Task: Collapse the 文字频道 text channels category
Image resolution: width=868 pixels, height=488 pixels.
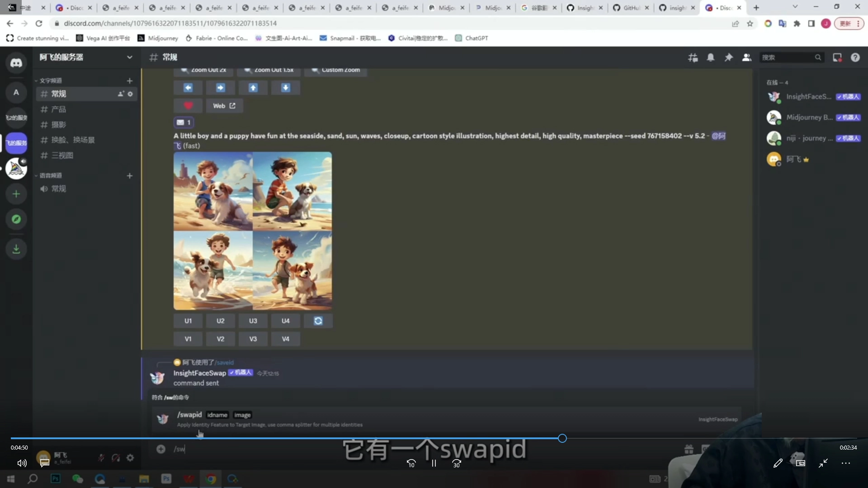Action: pos(50,80)
